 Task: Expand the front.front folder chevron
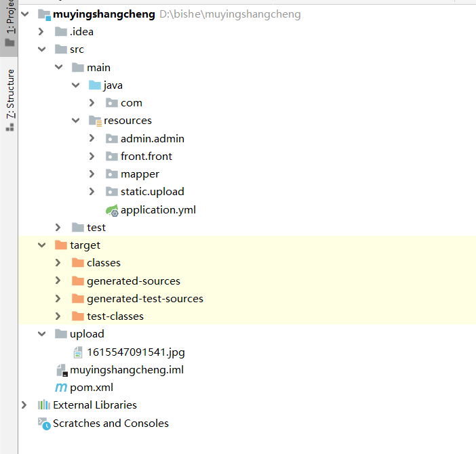tap(92, 156)
